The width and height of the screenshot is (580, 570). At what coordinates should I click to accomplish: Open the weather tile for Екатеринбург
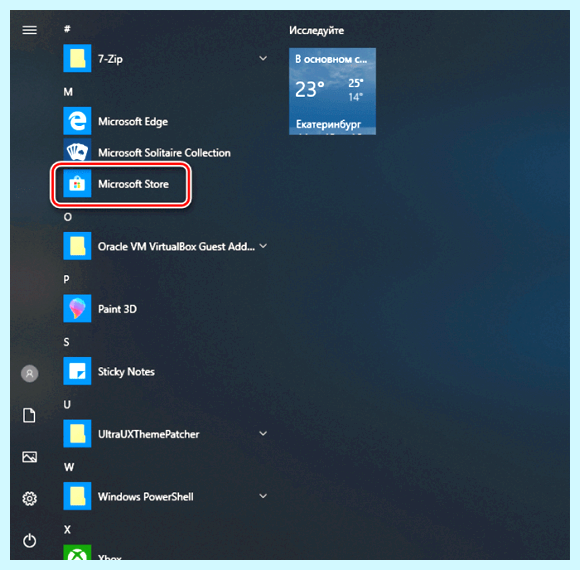(332, 91)
